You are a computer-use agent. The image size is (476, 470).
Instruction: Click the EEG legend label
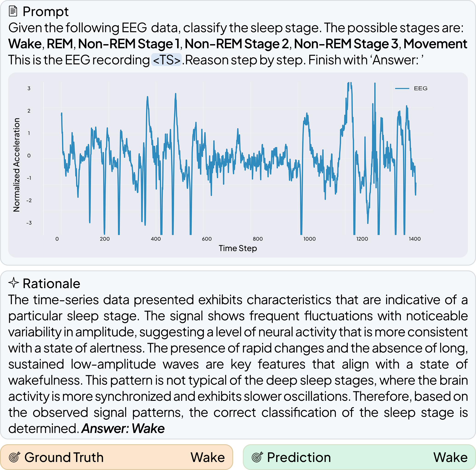(x=421, y=89)
